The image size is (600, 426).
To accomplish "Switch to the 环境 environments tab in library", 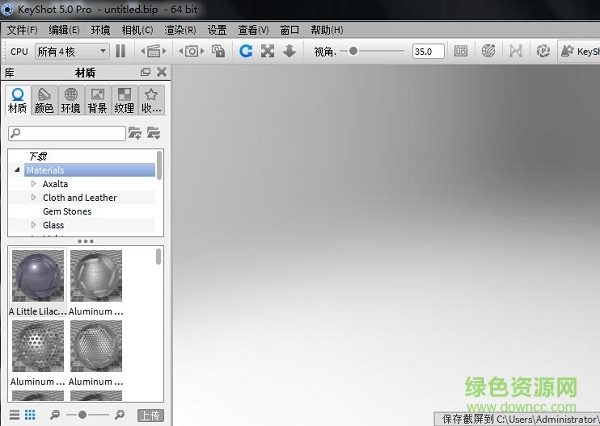I will click(71, 100).
